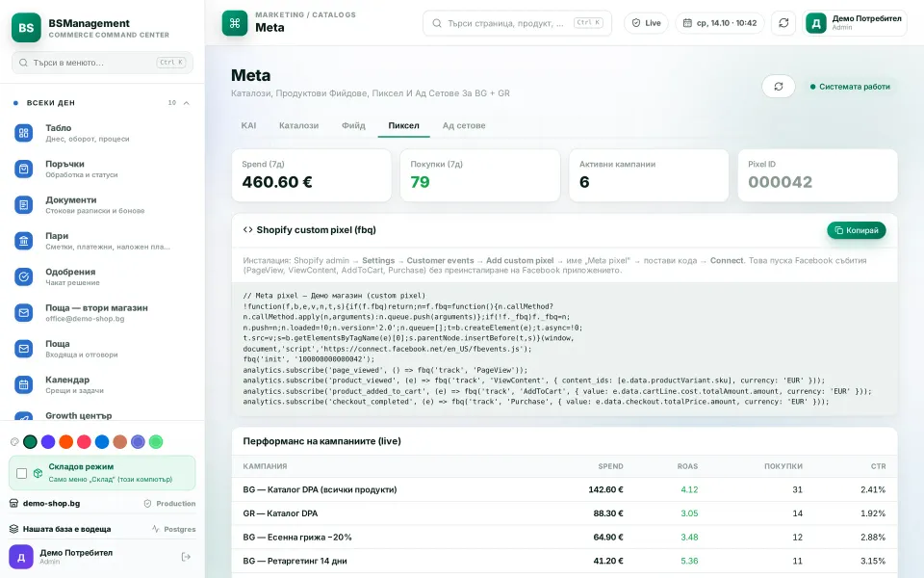Click the calendar icon beside the date 14.10
924x578 pixels.
(687, 23)
